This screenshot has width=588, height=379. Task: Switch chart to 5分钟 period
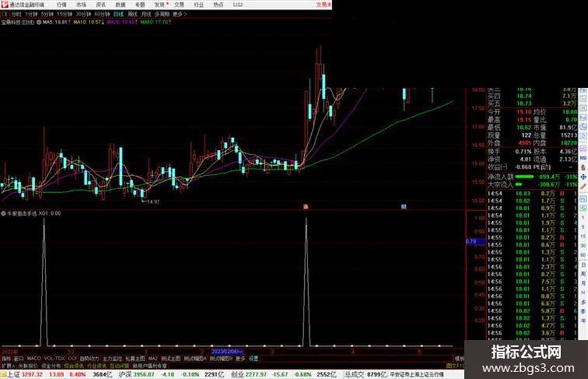click(47, 14)
